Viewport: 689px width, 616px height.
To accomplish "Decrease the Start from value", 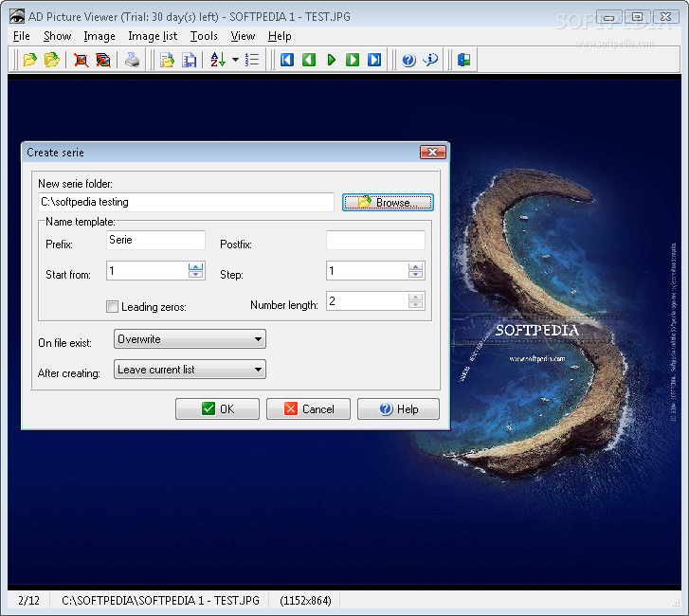I will pos(195,274).
